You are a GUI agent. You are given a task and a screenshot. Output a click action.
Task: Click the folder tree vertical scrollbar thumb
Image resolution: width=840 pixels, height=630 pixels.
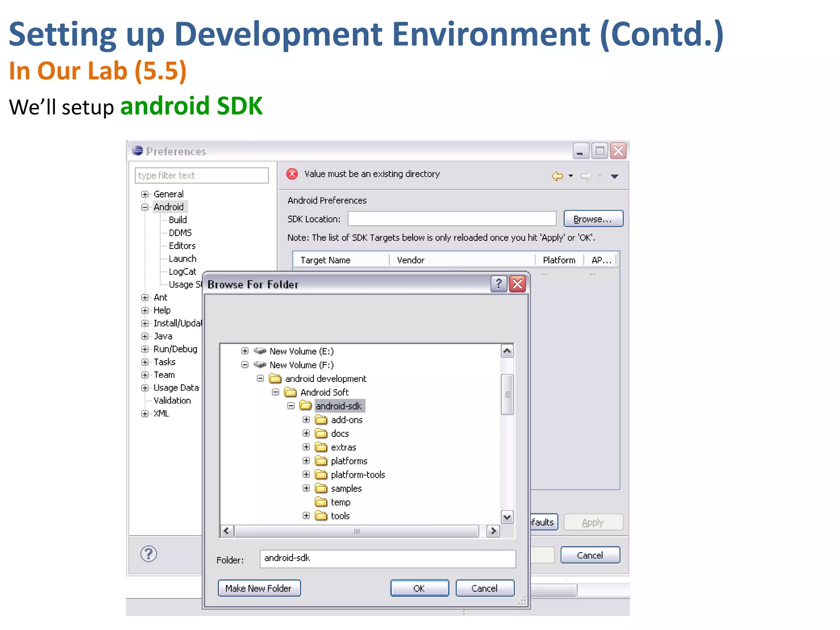click(507, 394)
